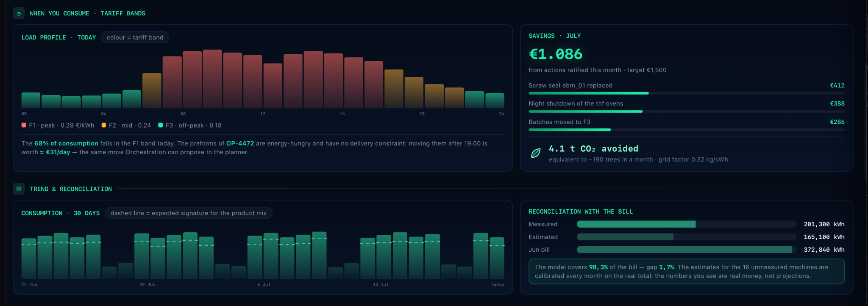Click the €412 savings amount

[x=837, y=85]
